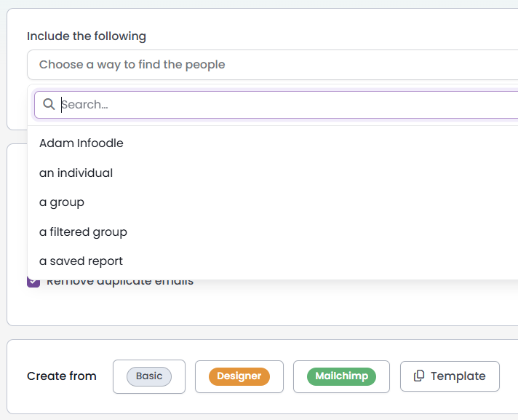This screenshot has height=420, width=518.
Task: Create email from Basic editor
Action: click(149, 376)
